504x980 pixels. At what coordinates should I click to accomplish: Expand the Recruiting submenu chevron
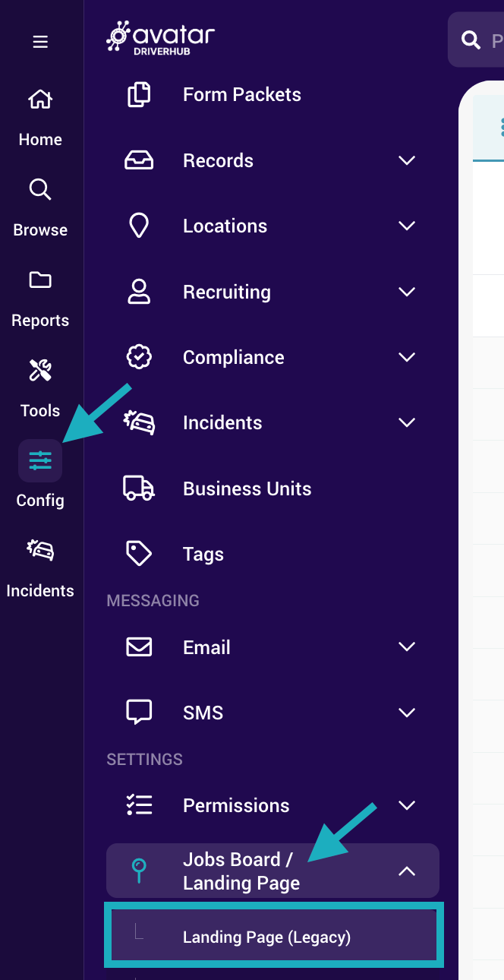coord(407,292)
